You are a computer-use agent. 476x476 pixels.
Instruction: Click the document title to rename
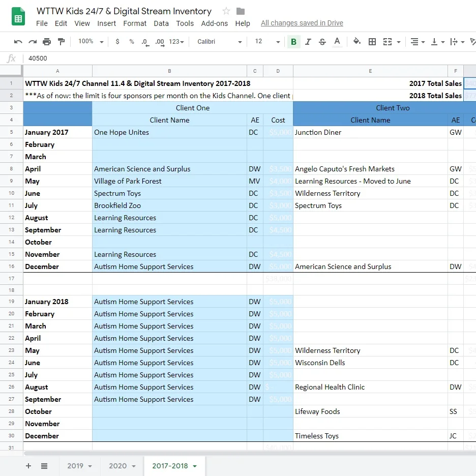coord(124,11)
